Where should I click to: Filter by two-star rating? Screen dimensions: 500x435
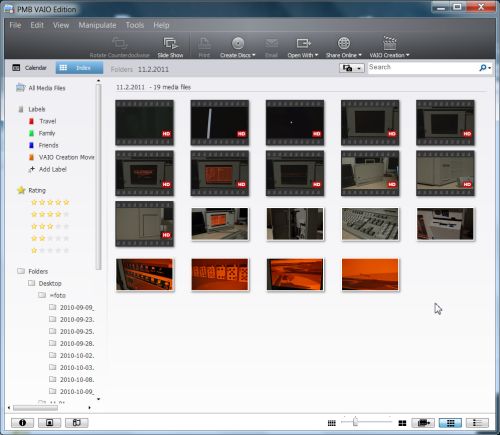coord(50,238)
